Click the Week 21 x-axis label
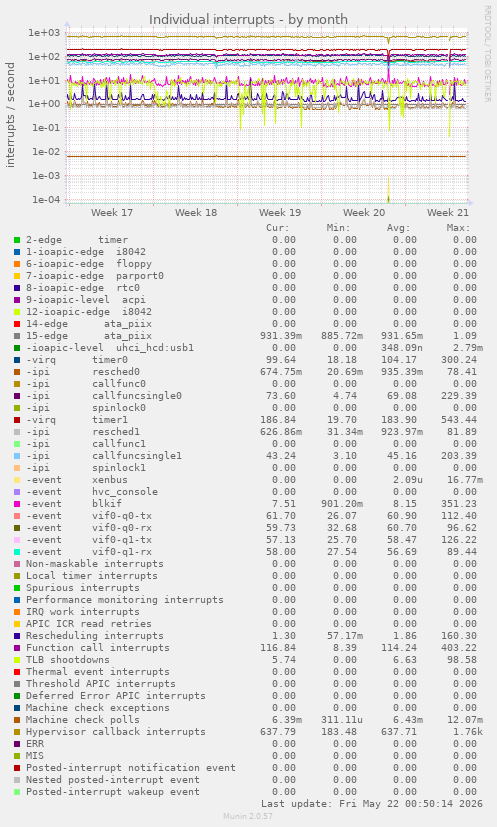Viewport: 497px width, 827px height. [447, 213]
